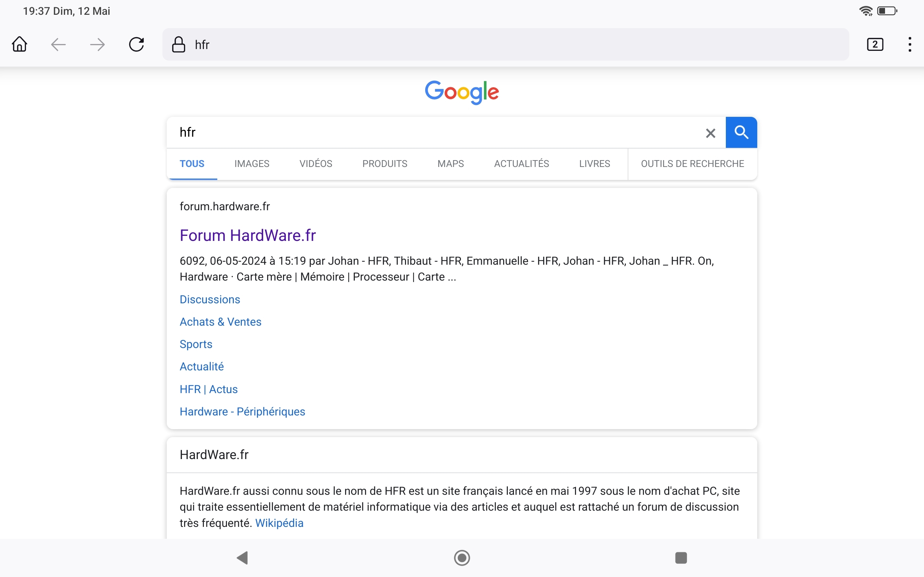
Task: Open the Hardware - Périphériques sitelink
Action: point(242,411)
